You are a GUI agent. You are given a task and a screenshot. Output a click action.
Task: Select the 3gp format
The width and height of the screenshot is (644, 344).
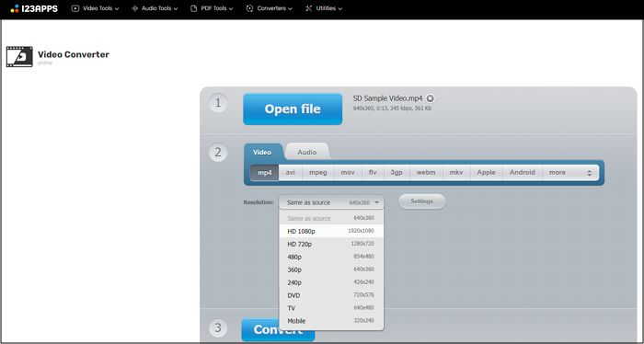(397, 172)
